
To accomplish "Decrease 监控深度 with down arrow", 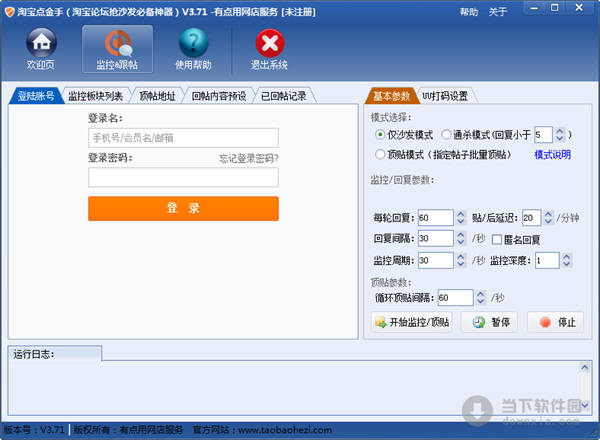I will click(567, 264).
